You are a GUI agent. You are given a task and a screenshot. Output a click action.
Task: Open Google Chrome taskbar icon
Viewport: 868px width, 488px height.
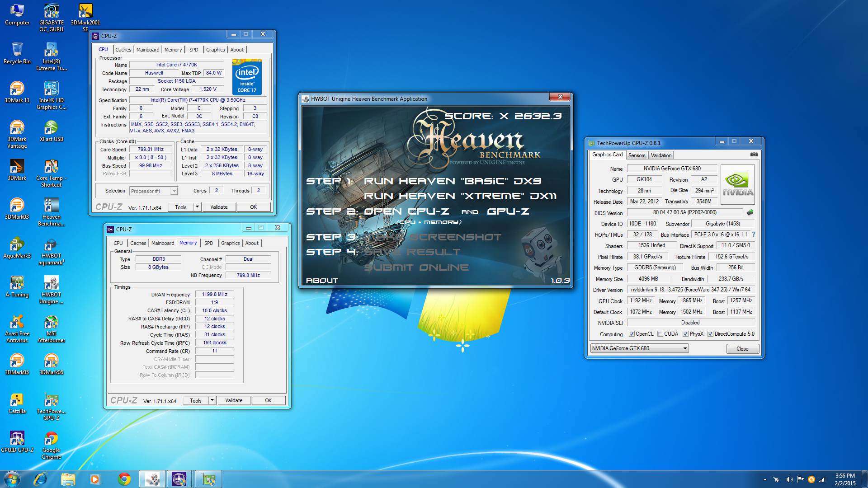[x=124, y=479]
